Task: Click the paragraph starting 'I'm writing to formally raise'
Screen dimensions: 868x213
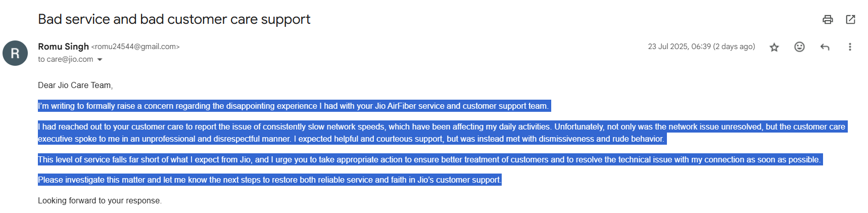Action: 202,106
